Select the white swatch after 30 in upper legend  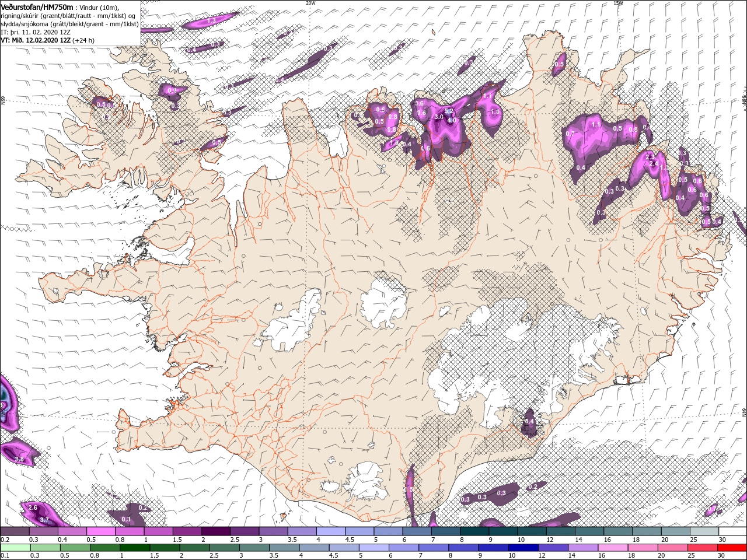[732, 532]
